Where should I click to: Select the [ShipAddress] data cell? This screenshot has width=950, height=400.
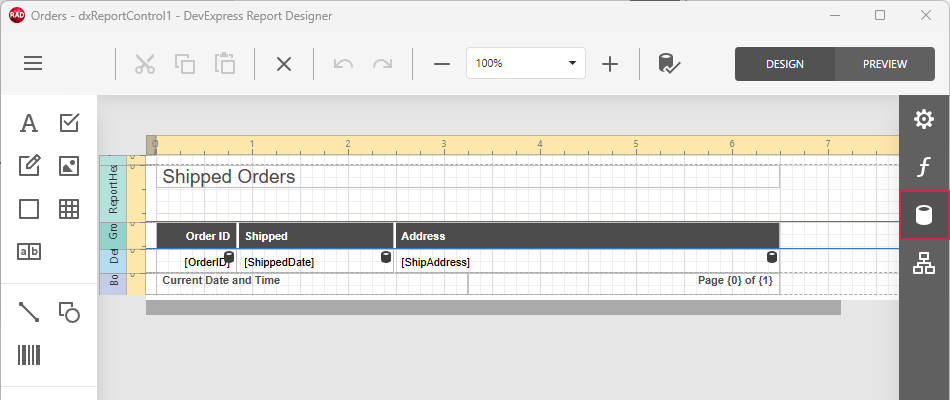click(x=587, y=262)
